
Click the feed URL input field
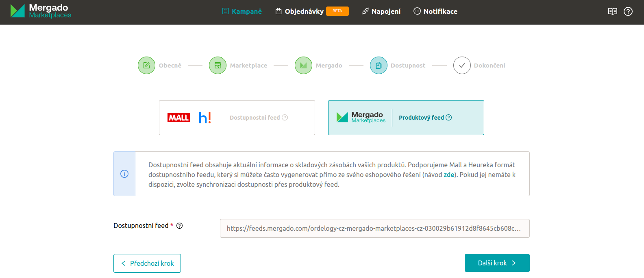374,228
